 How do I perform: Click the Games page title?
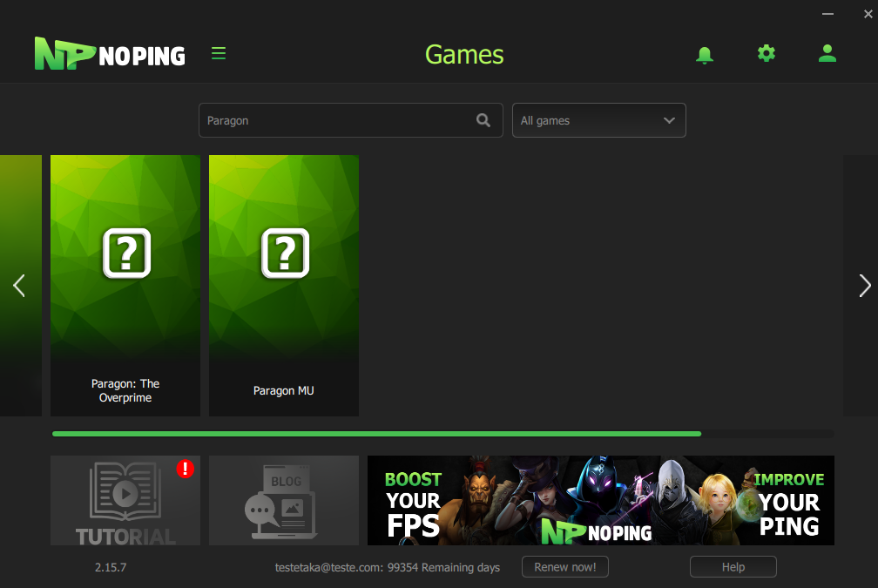(x=464, y=55)
